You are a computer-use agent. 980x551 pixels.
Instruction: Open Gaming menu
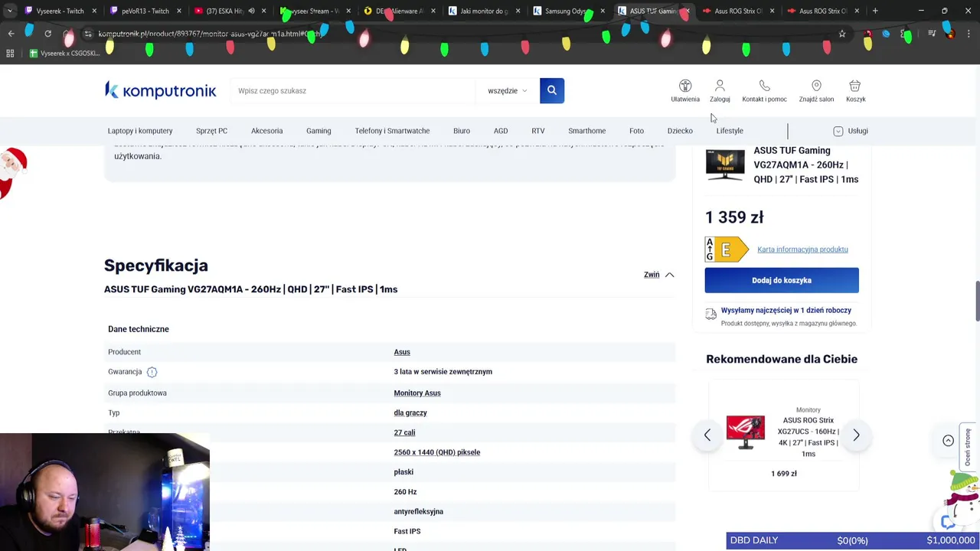click(318, 131)
